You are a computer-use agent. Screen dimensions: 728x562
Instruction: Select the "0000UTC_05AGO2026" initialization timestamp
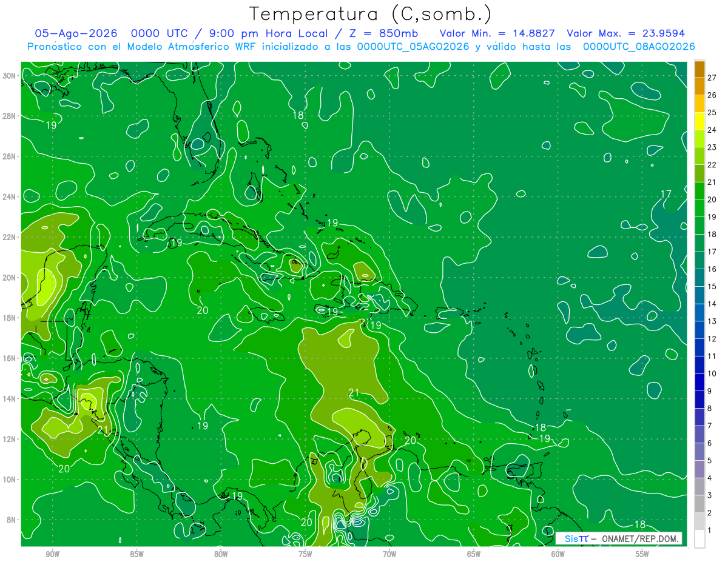(413, 47)
